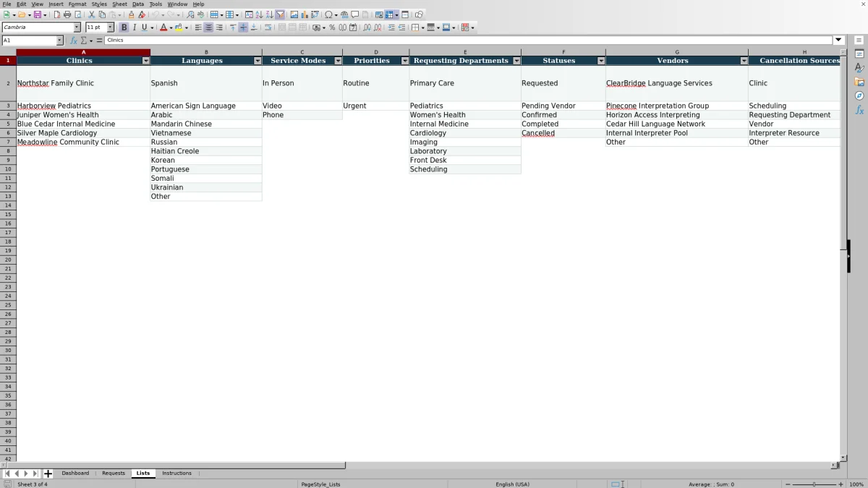Click the Insert Comment icon
868x488 pixels.
pyautogui.click(x=354, y=14)
